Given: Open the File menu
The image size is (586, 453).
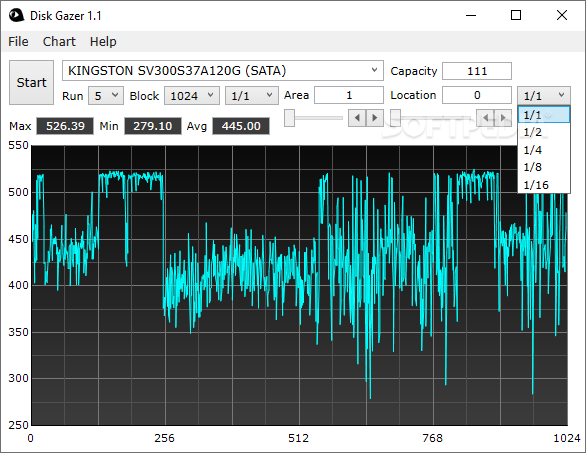Looking at the screenshot, I should click(18, 41).
